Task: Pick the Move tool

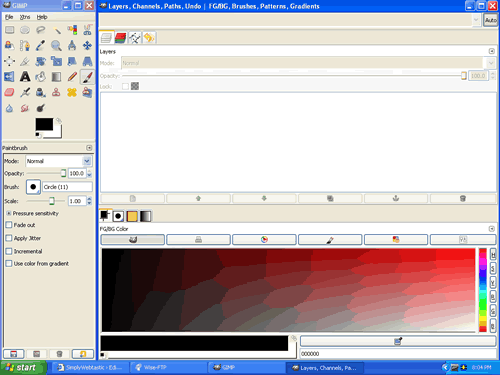Action: pos(87,46)
